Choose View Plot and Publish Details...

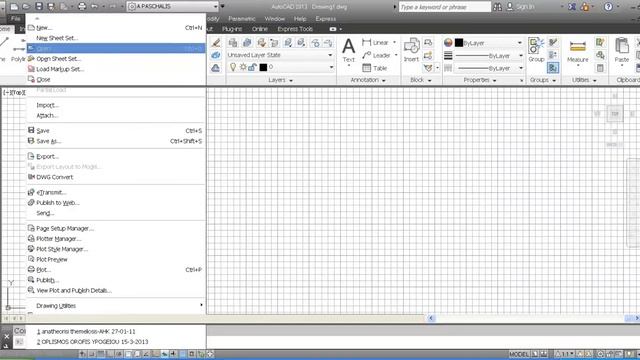tap(116, 291)
